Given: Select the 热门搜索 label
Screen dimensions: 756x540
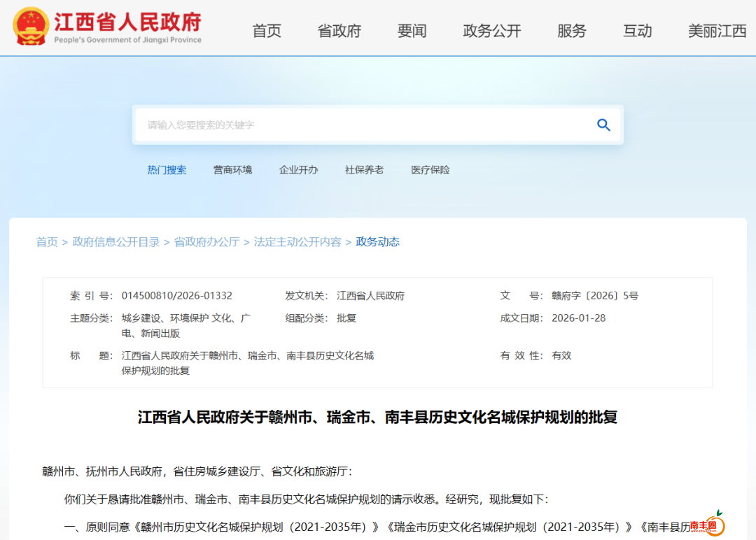Looking at the screenshot, I should pyautogui.click(x=167, y=170).
